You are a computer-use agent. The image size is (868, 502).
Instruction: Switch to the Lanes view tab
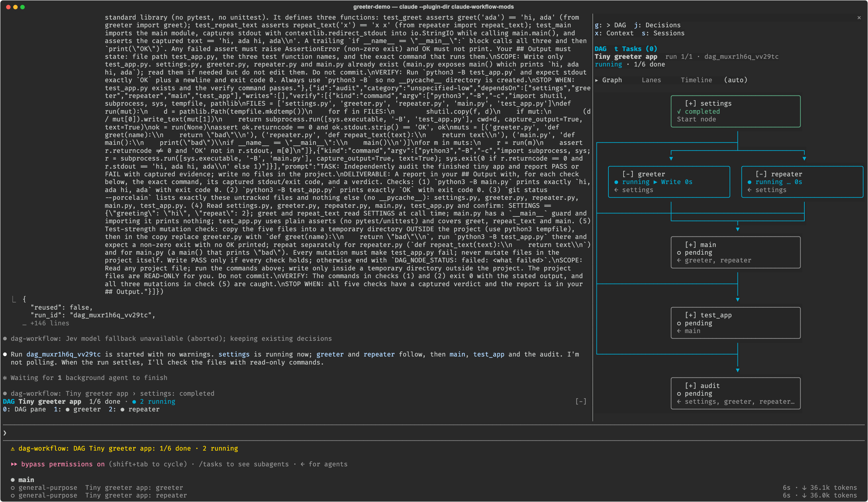(x=651, y=80)
